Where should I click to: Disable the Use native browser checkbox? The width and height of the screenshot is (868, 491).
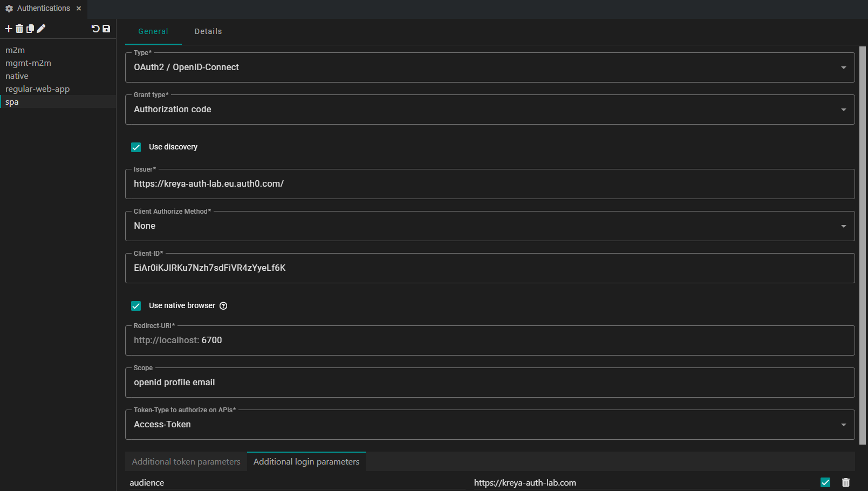click(136, 306)
